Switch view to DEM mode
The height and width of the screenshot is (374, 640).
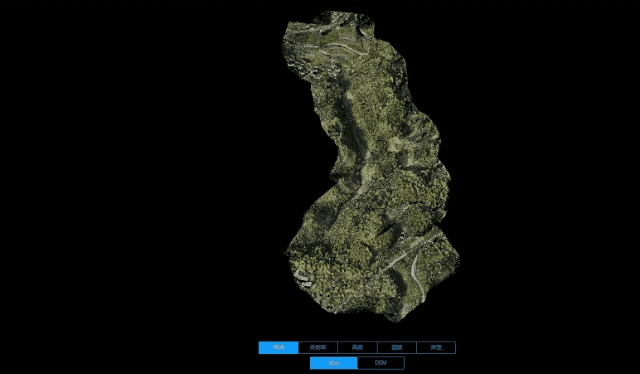click(381, 363)
